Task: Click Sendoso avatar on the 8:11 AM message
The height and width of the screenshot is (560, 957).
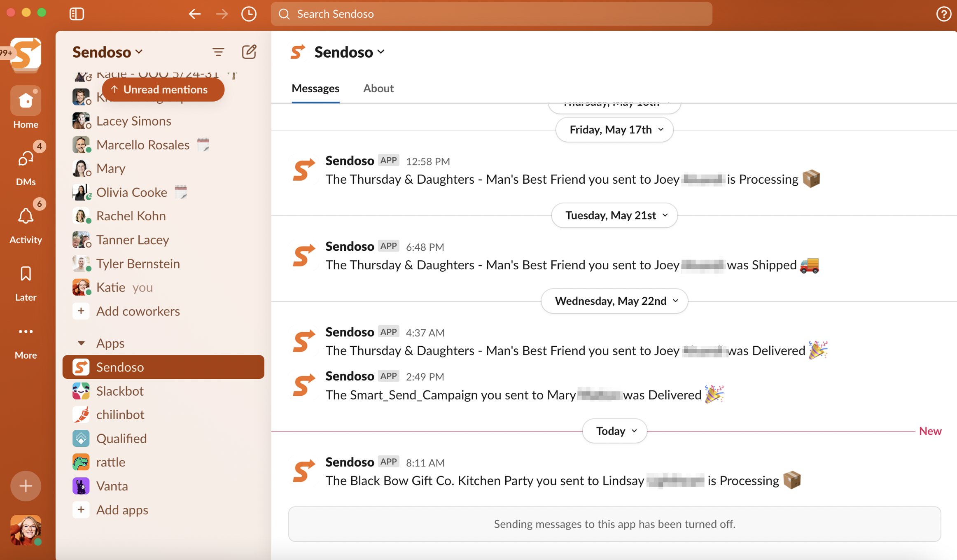Action: (x=304, y=471)
